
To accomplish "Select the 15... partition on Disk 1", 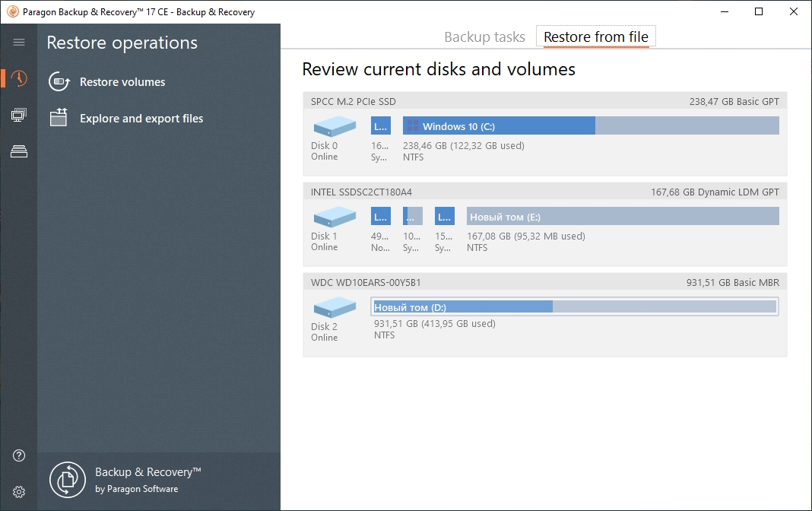I will pyautogui.click(x=444, y=217).
